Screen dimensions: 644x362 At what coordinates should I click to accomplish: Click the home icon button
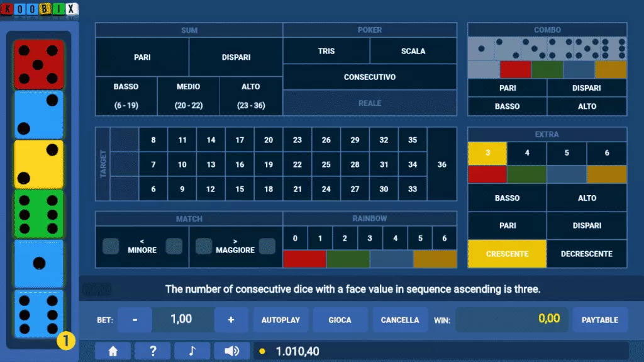coord(112,351)
